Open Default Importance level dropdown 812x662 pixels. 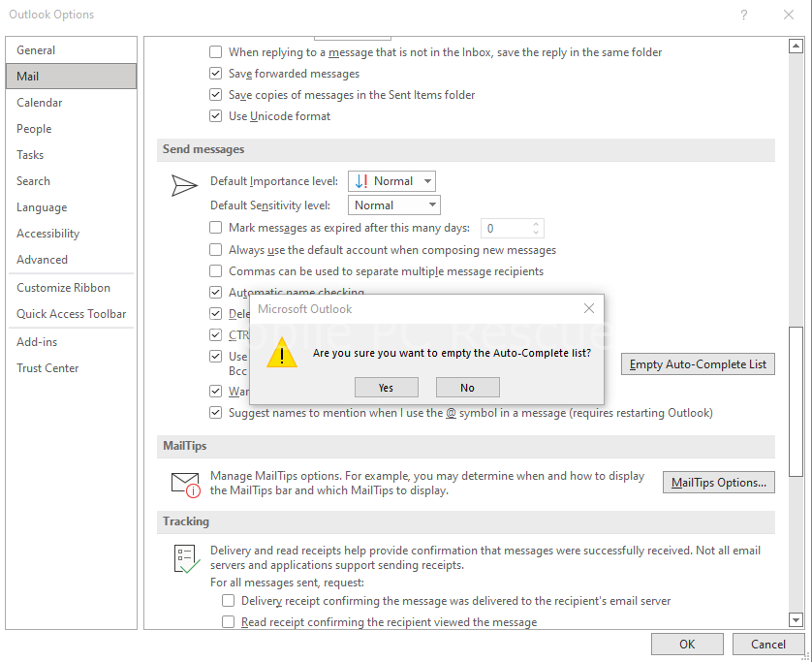(x=391, y=181)
